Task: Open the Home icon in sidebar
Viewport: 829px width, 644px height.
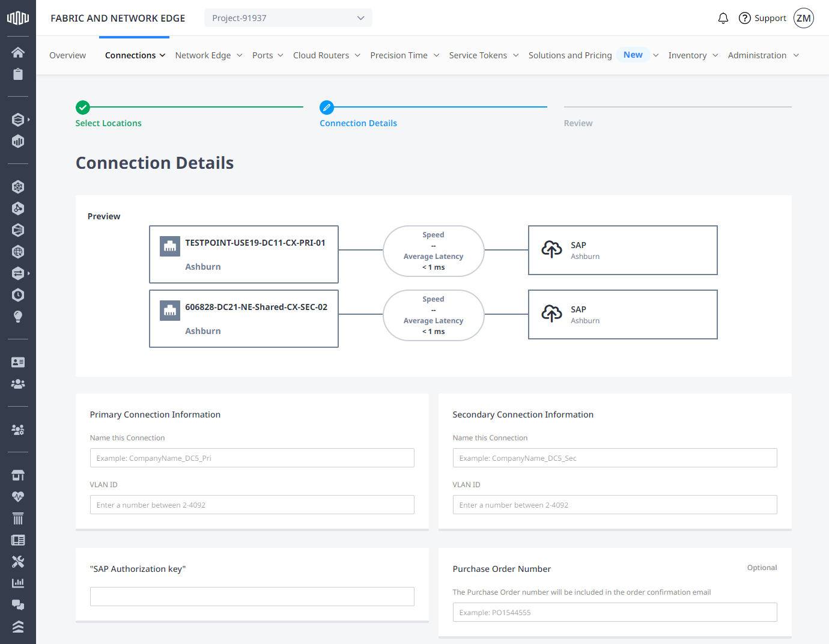Action: 18,52
